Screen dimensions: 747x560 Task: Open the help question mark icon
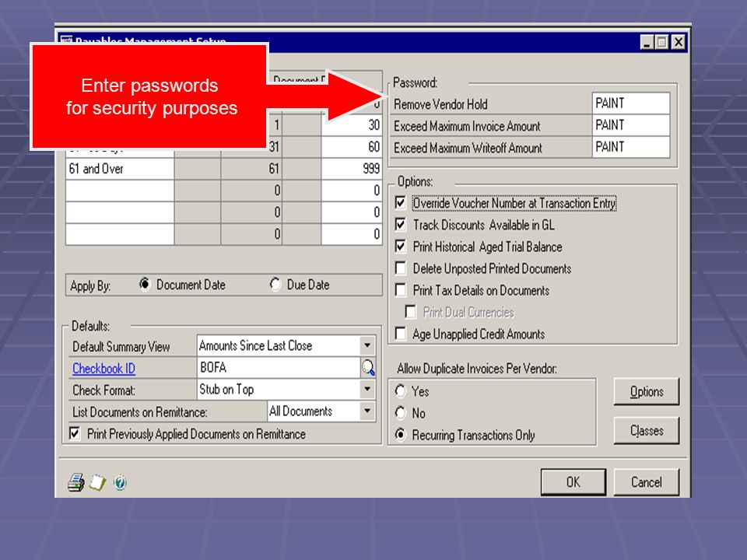coord(120,482)
